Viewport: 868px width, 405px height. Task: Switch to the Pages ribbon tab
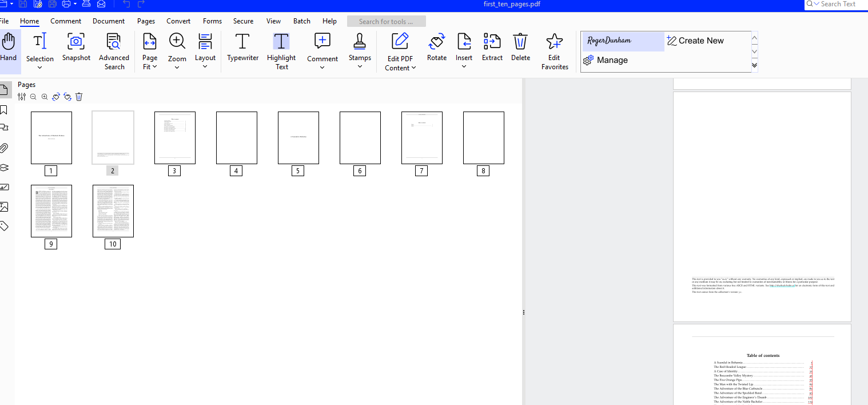point(146,21)
